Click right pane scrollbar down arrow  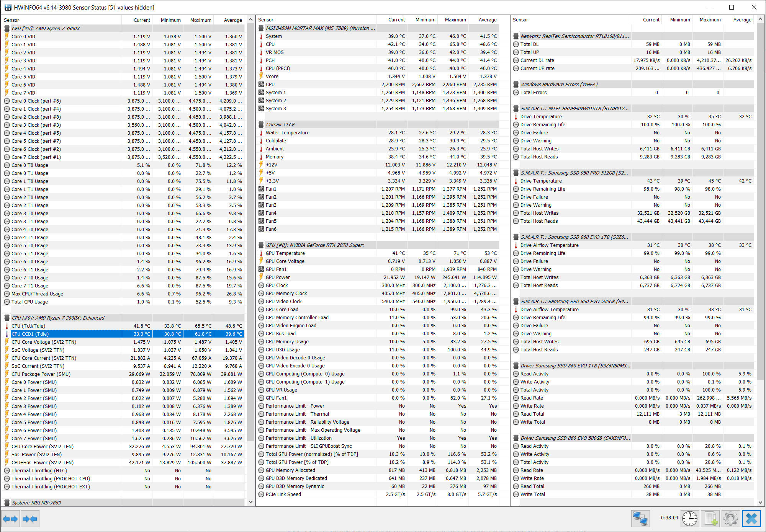[760, 502]
